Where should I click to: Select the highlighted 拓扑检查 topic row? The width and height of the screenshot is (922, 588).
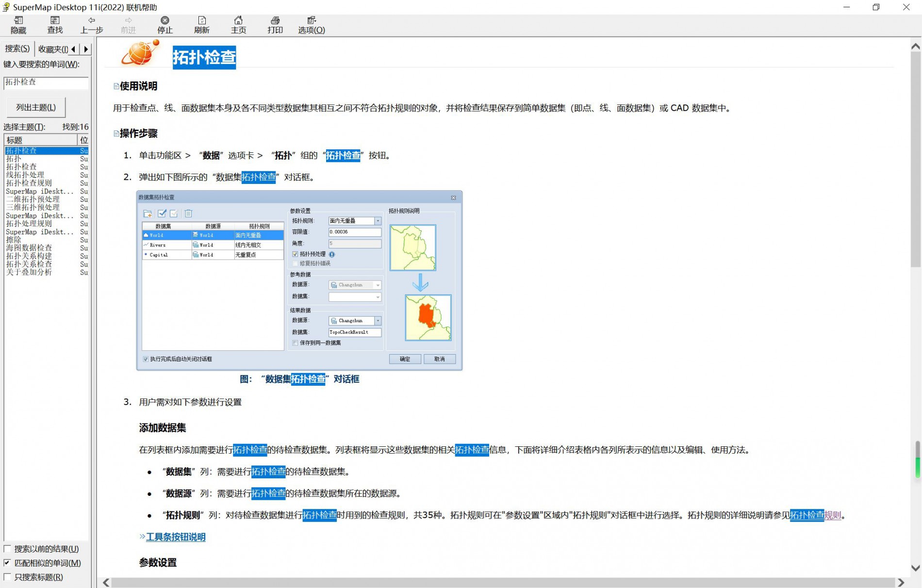pyautogui.click(x=47, y=151)
